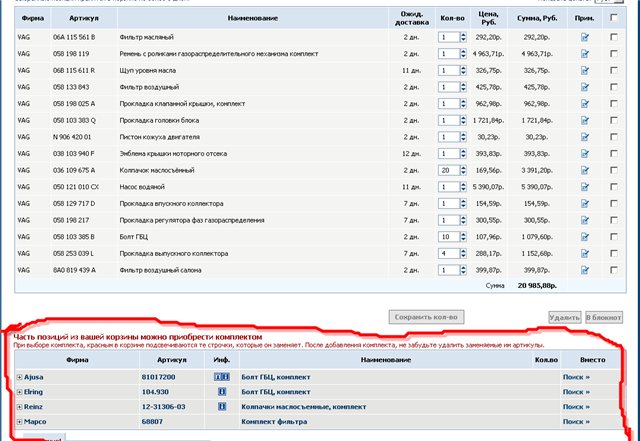Select name Комплект фильтра
This screenshot has width=640, height=441.
click(x=274, y=422)
